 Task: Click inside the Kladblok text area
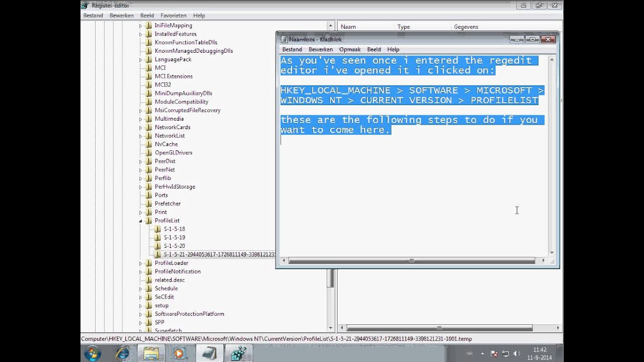pos(413,156)
